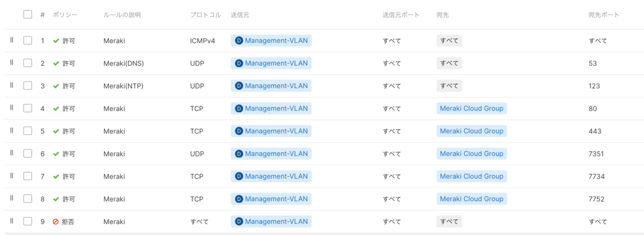Click destination port 53
644x235 pixels.
pos(592,63)
